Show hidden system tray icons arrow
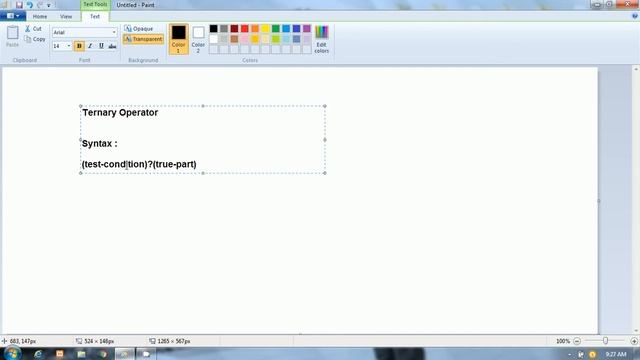 tap(569, 354)
